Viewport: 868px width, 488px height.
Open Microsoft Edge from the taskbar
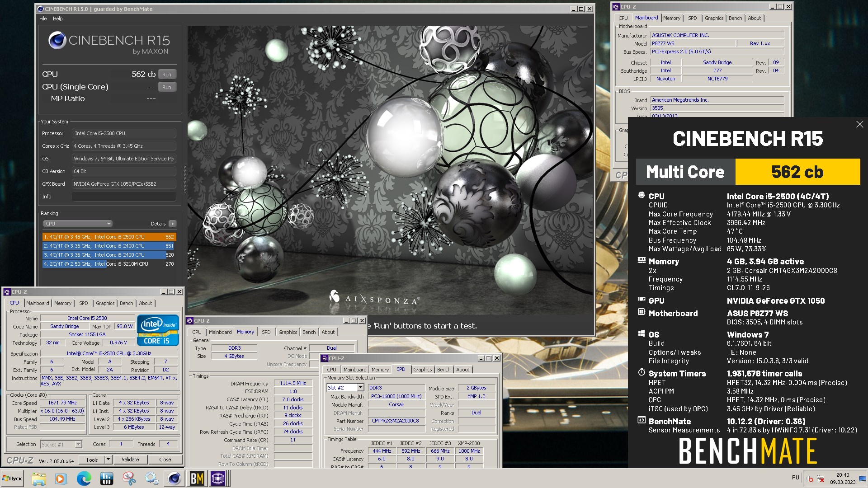click(x=84, y=479)
